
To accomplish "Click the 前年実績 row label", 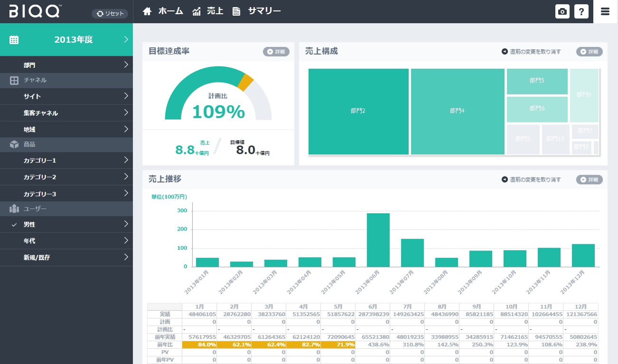I will 164,337.
